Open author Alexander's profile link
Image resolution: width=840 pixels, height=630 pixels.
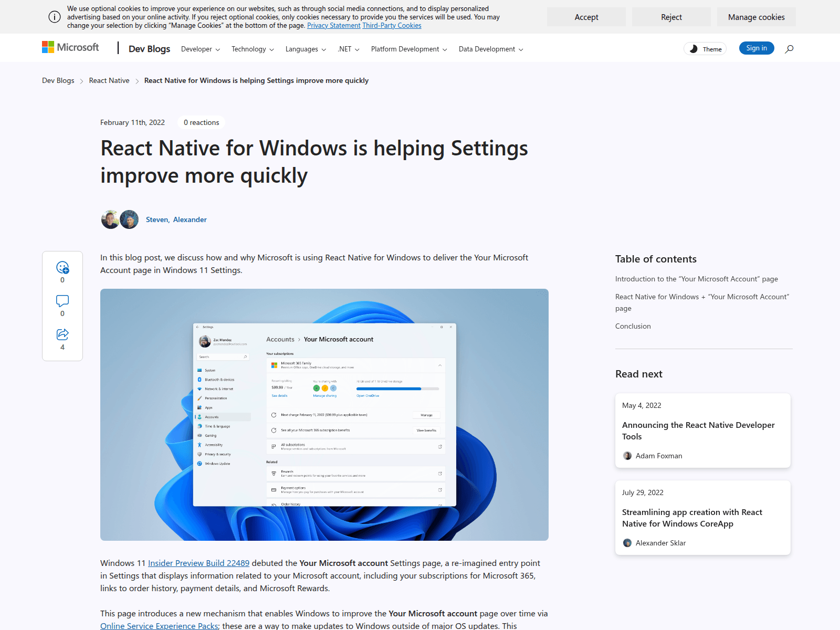point(190,219)
